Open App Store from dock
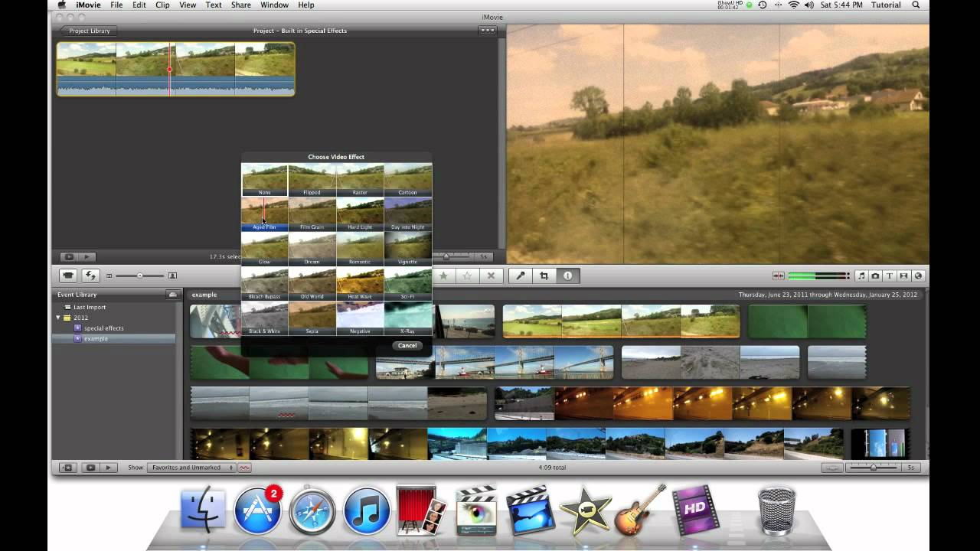 tap(257, 510)
